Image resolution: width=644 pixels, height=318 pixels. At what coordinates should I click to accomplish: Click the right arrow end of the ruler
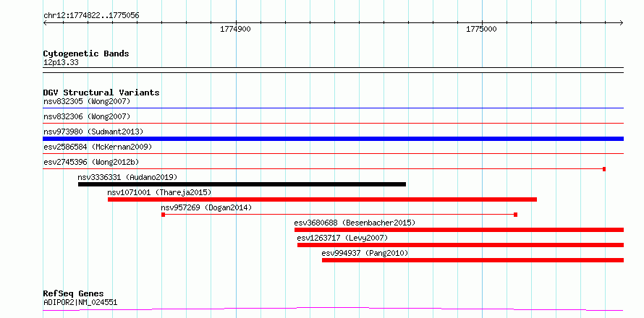click(x=622, y=22)
